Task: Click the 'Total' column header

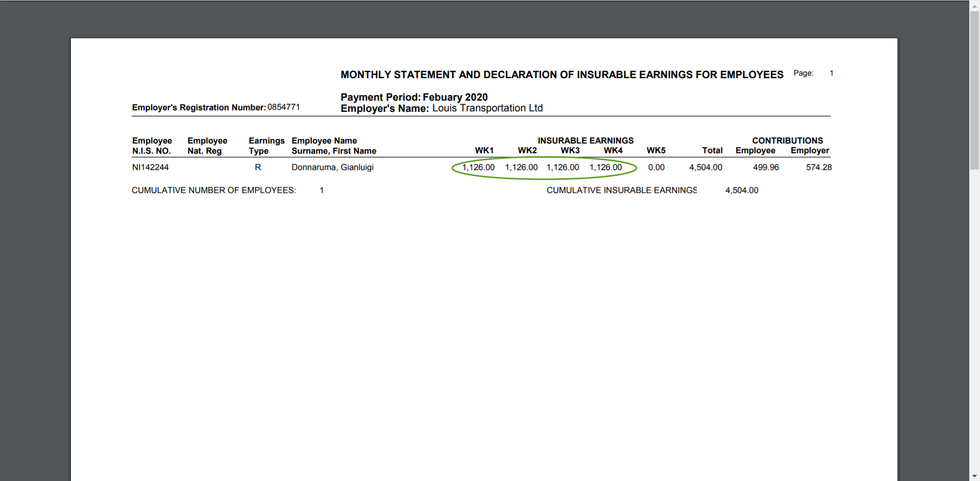Action: (712, 150)
